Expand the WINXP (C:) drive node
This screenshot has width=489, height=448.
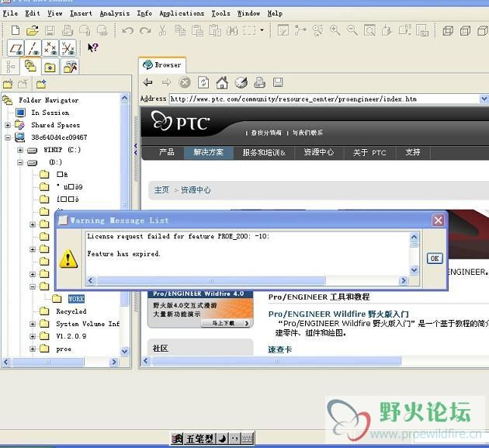pos(20,150)
